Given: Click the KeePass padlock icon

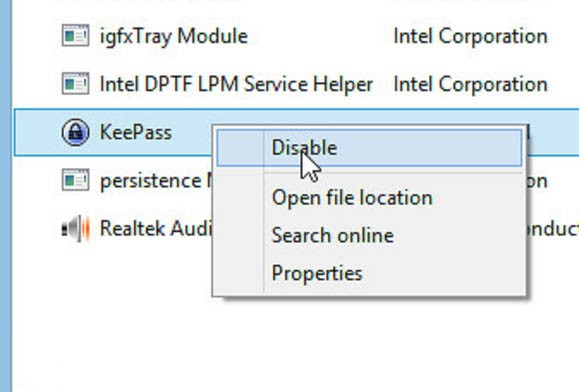Looking at the screenshot, I should pos(75,132).
